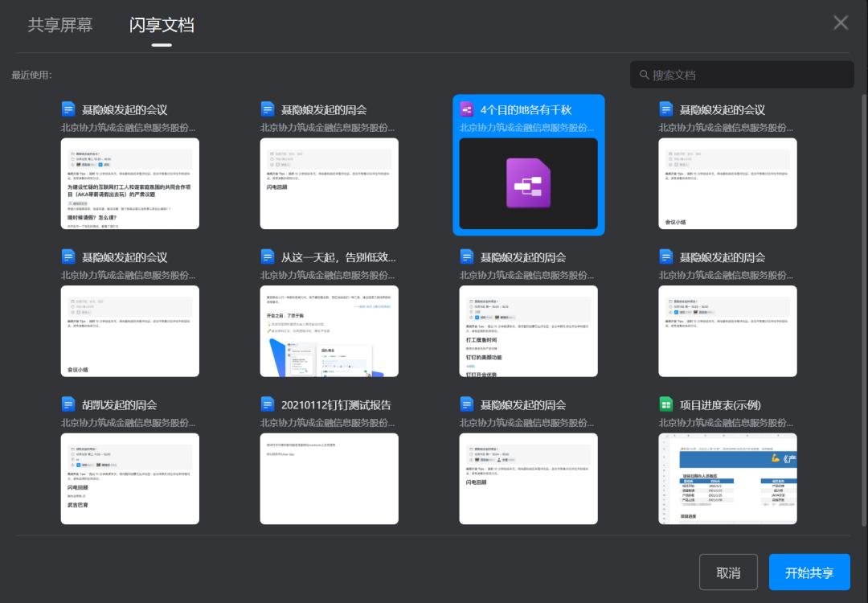The image size is (868, 603).
Task: Click the vertical scrollbar of document list
Action: click(x=864, y=310)
